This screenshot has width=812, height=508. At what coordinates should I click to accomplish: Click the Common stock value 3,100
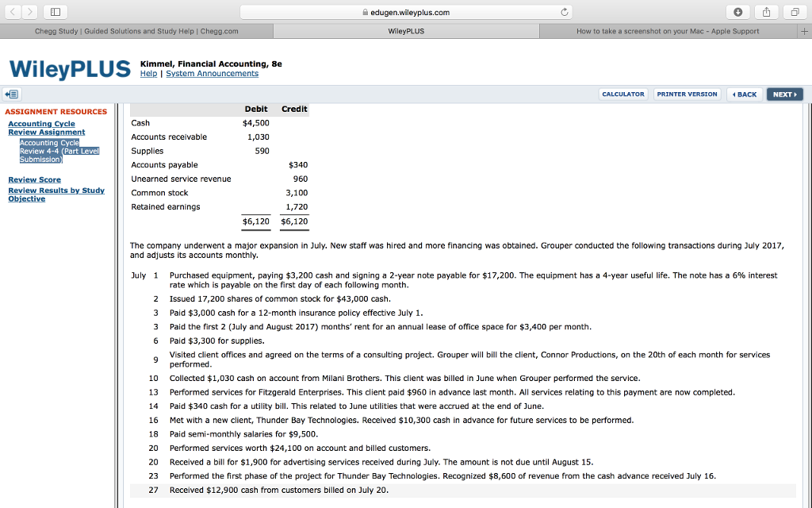click(297, 193)
